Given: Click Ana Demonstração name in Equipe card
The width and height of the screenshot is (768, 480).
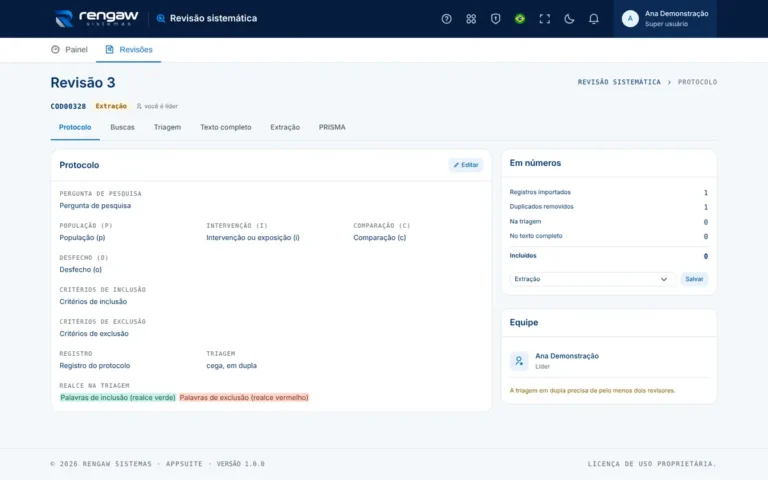Looking at the screenshot, I should point(567,356).
